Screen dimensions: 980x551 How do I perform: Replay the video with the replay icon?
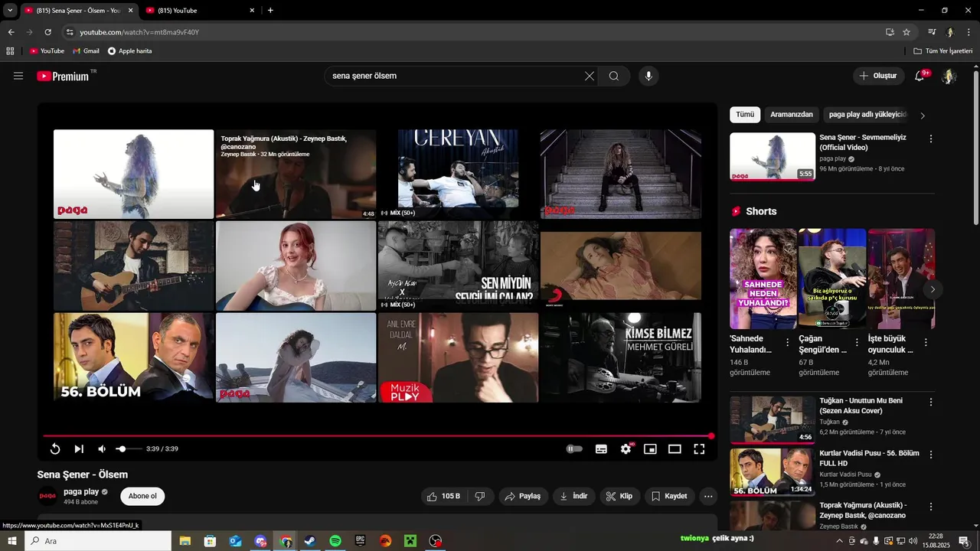[55, 449]
